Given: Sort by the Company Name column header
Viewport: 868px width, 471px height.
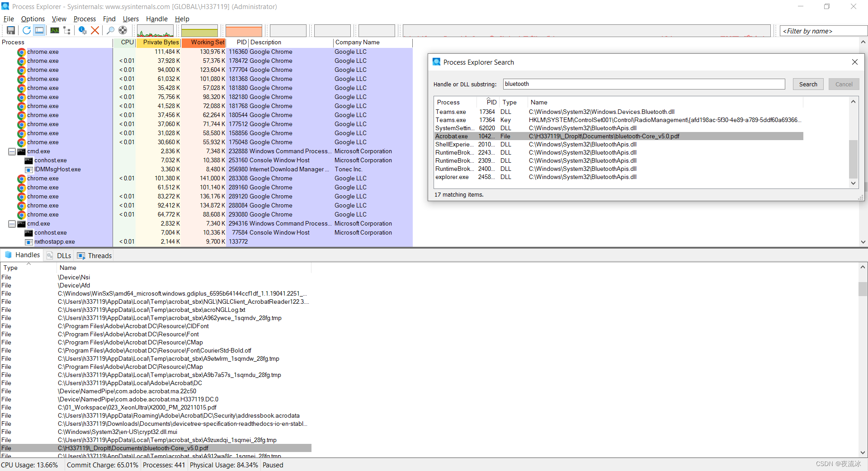Looking at the screenshot, I should pyautogui.click(x=373, y=42).
